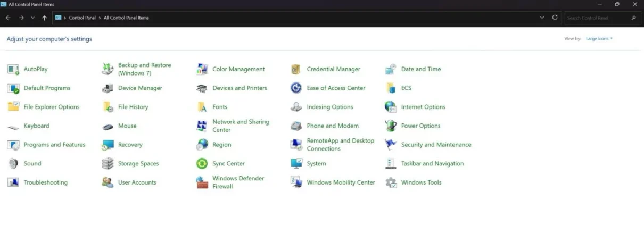Click the Credential Manager icon

point(296,69)
